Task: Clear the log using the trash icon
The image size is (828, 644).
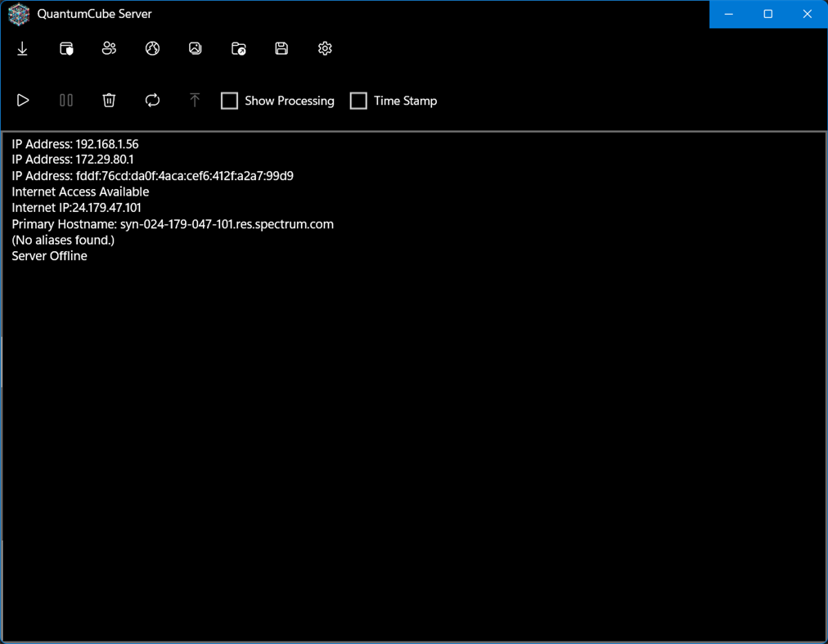Action: pyautogui.click(x=109, y=100)
